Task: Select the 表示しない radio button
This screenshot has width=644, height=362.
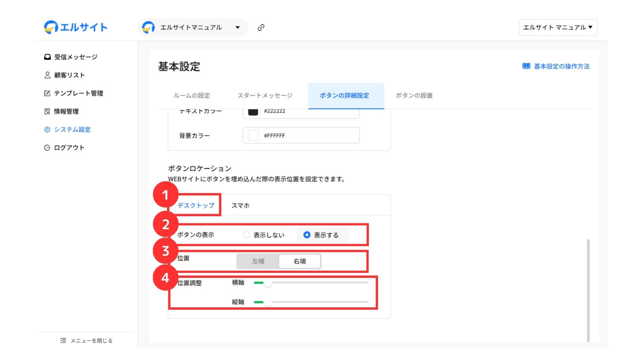Action: [247, 235]
